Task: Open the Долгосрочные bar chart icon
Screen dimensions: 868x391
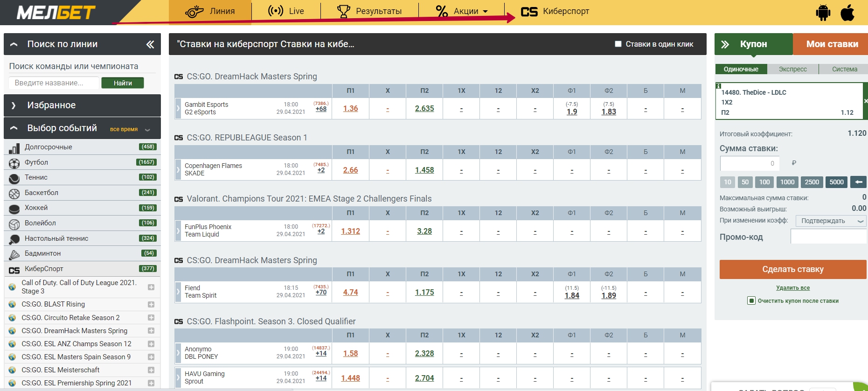Action: 14,148
